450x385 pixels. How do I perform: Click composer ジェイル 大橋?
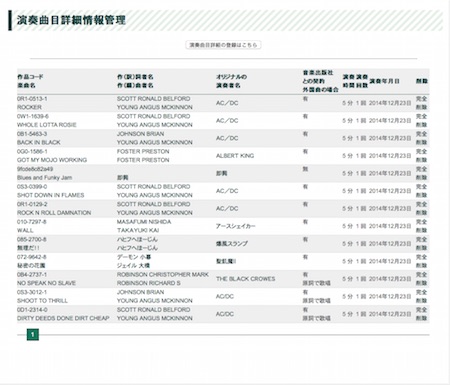click(x=133, y=266)
